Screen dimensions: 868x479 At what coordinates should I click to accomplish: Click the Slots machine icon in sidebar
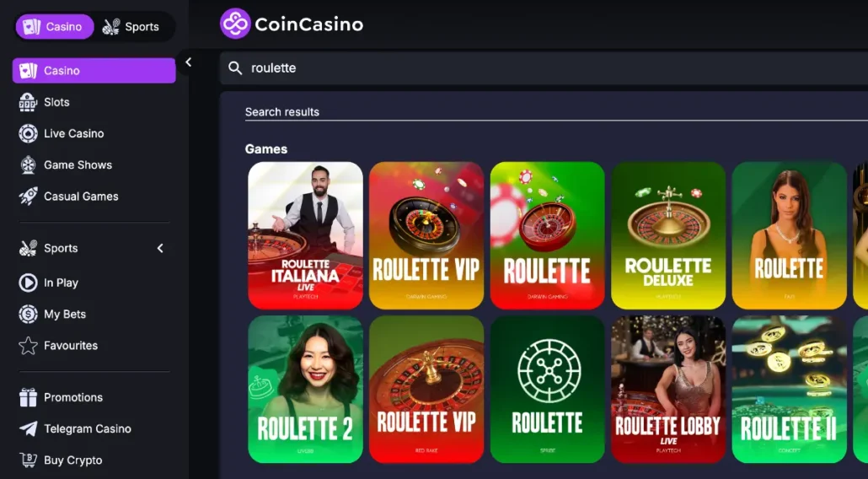point(28,102)
